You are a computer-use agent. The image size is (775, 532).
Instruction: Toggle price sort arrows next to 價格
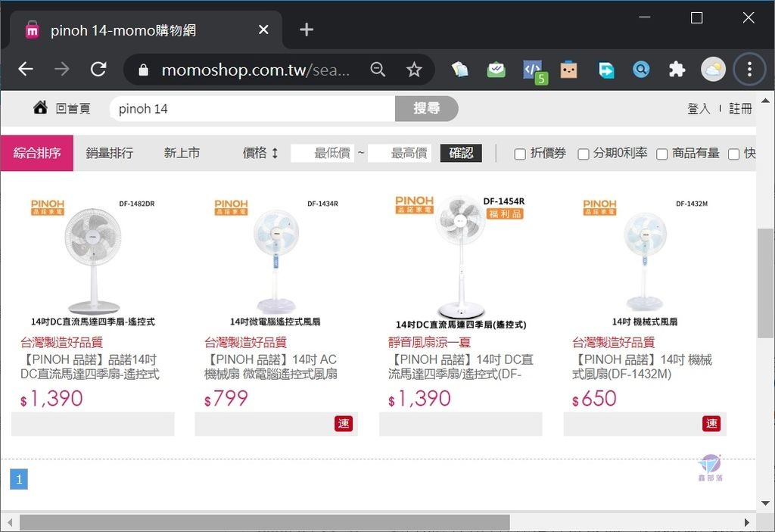[275, 154]
